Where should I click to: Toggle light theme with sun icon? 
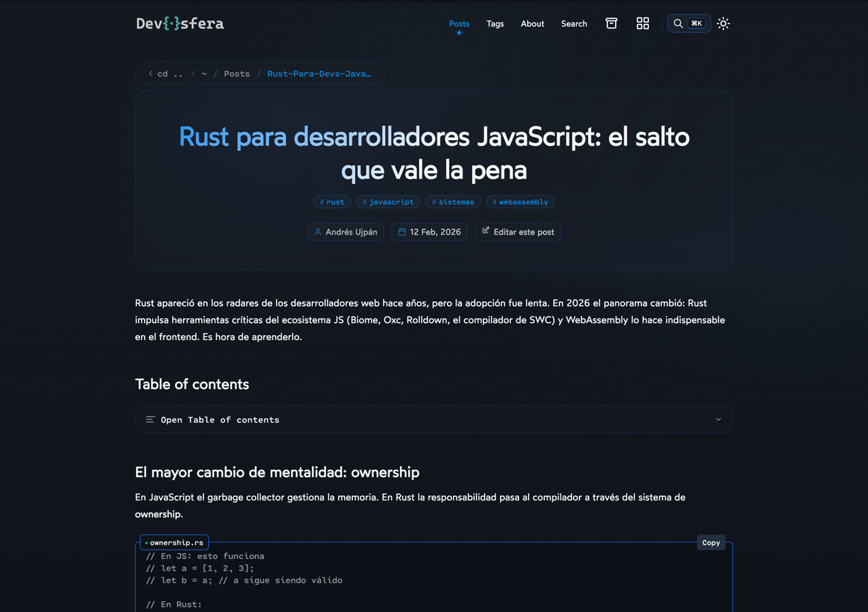(723, 24)
